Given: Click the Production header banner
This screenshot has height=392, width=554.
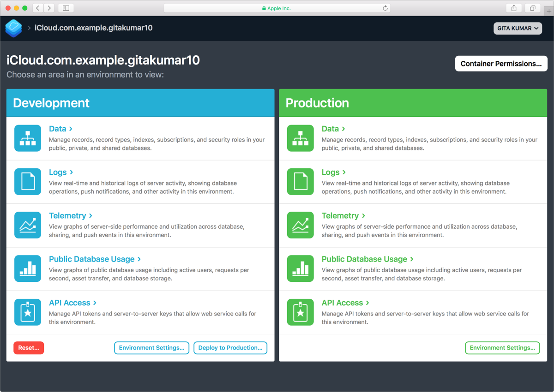Looking at the screenshot, I should point(413,103).
